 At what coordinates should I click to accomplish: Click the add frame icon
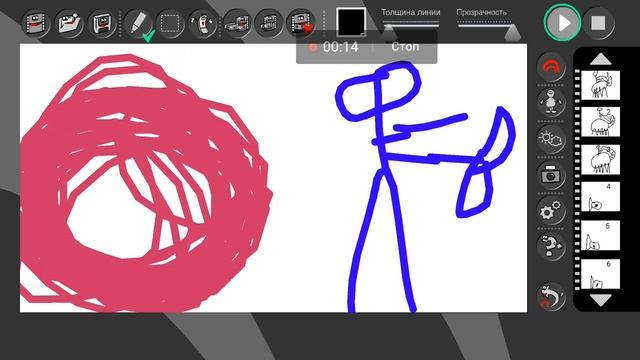point(237,24)
